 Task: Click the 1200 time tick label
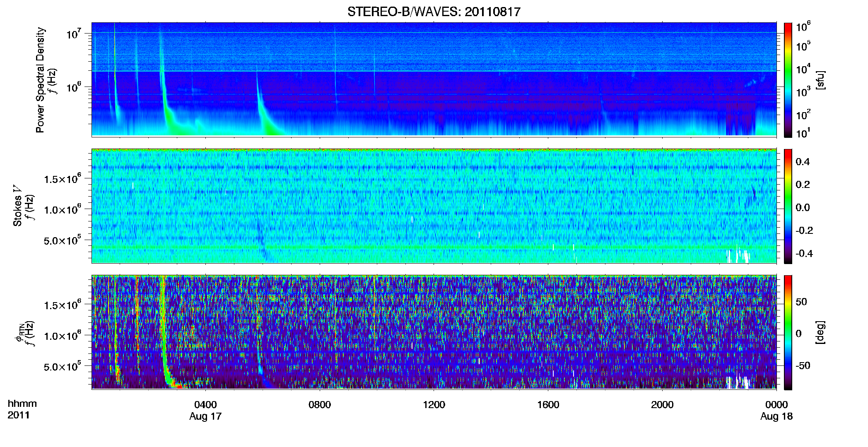coord(434,405)
